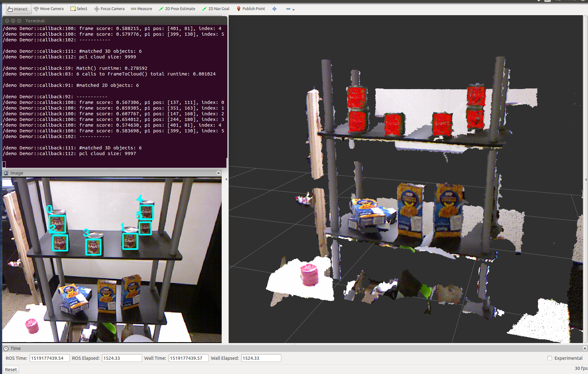Choose the 2D Pose Estimate tool
588x374 pixels.
(x=177, y=9)
